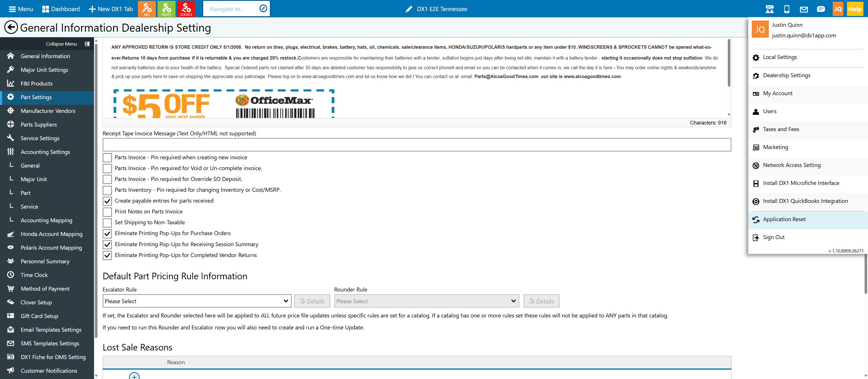Click the message editor vertical scrollbar
The width and height of the screenshot is (868, 379).
click(729, 63)
